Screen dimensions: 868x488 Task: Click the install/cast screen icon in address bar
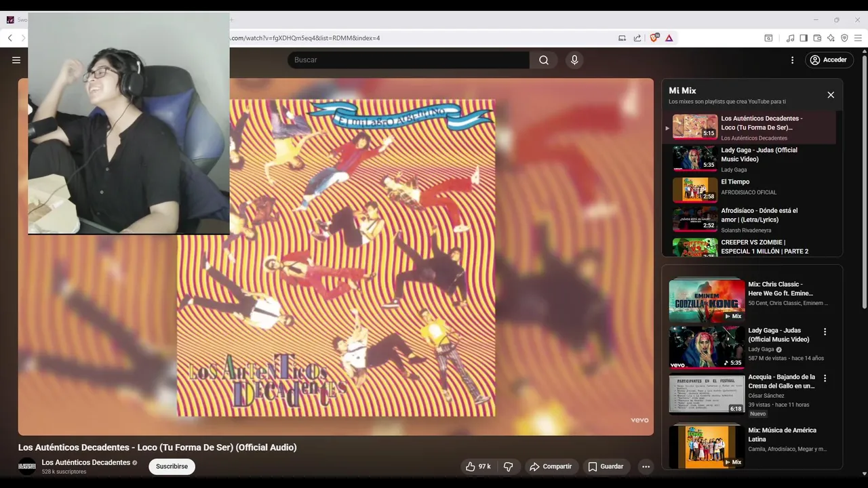[622, 38]
